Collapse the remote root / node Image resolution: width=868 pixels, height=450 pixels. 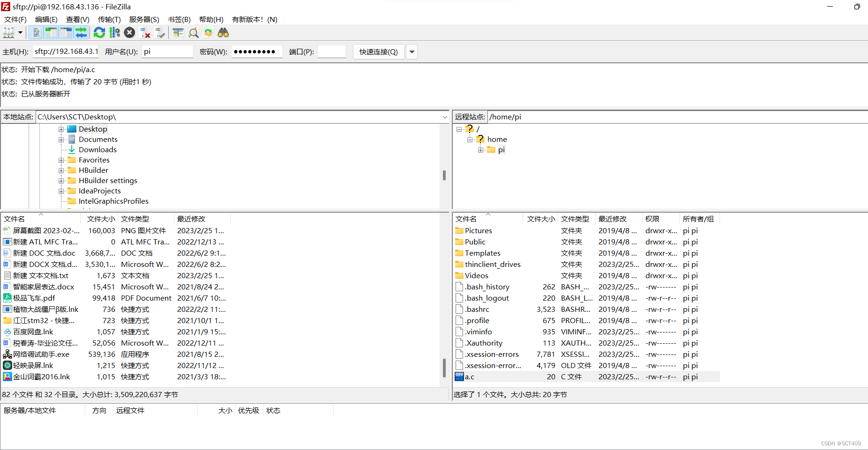point(459,129)
